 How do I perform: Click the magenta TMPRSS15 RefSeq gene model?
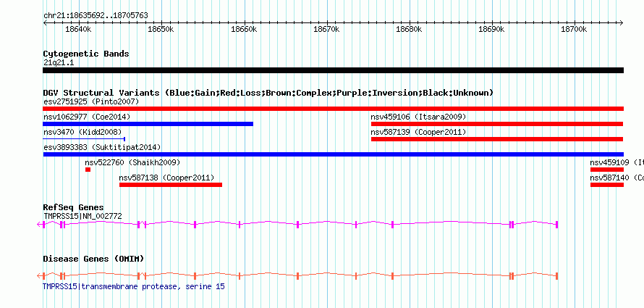pyautogui.click(x=297, y=224)
